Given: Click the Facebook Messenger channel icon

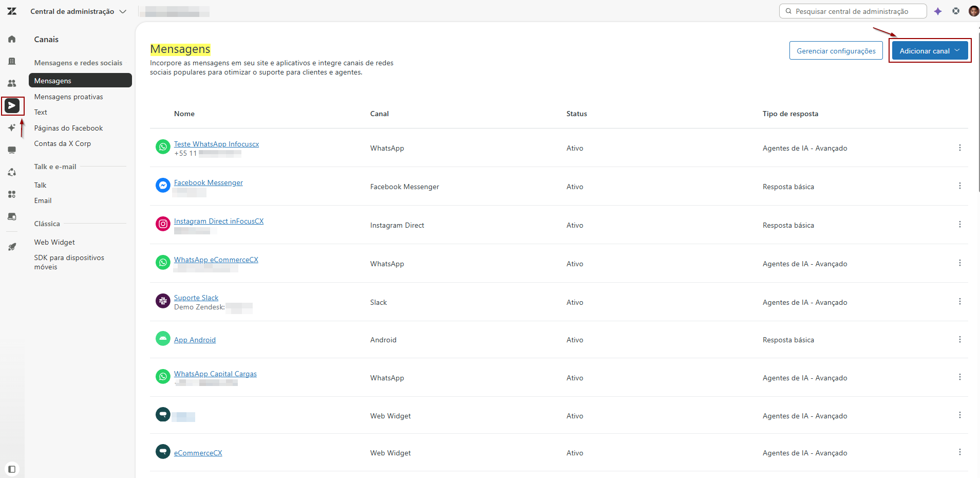Looking at the screenshot, I should coord(163,185).
